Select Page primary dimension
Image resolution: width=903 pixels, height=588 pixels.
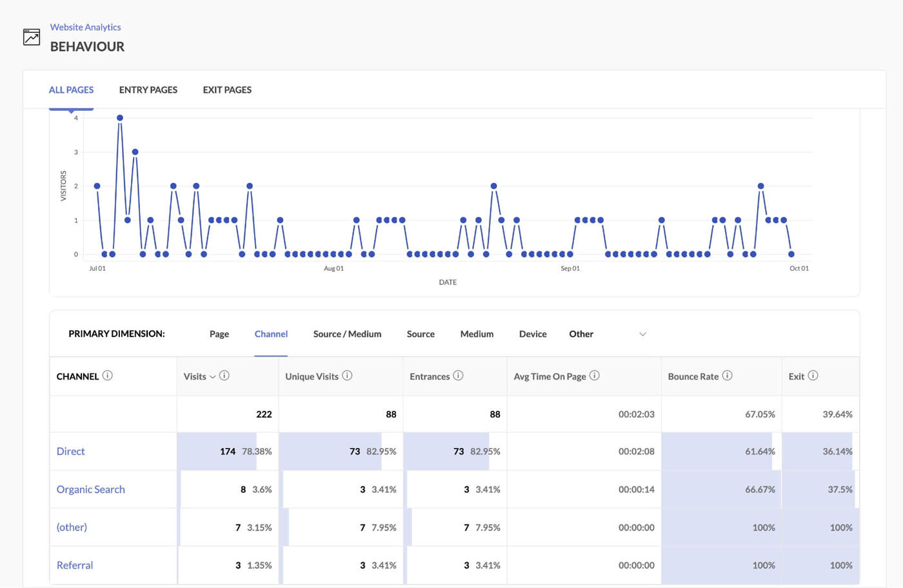[219, 334]
